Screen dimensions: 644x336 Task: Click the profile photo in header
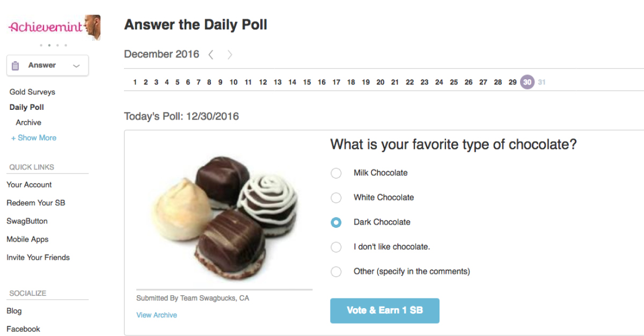(92, 27)
